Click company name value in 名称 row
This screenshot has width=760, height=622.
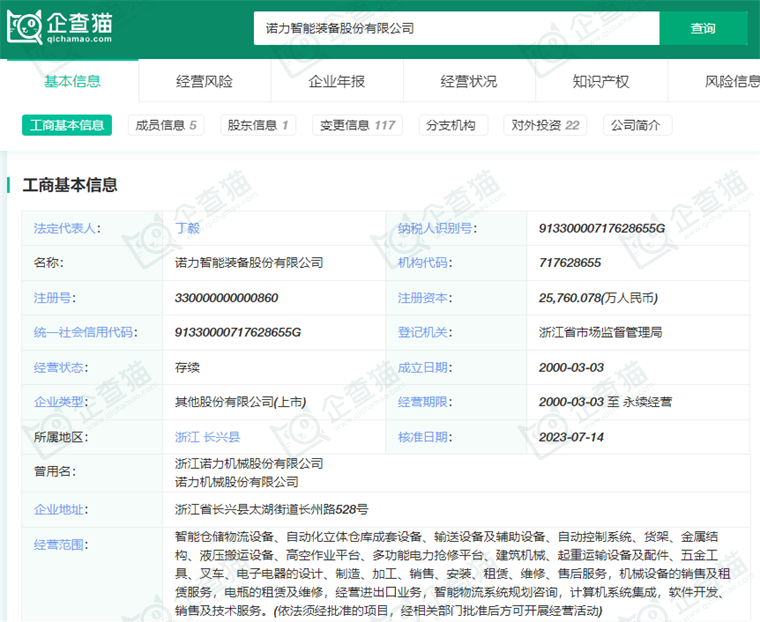pos(249,262)
